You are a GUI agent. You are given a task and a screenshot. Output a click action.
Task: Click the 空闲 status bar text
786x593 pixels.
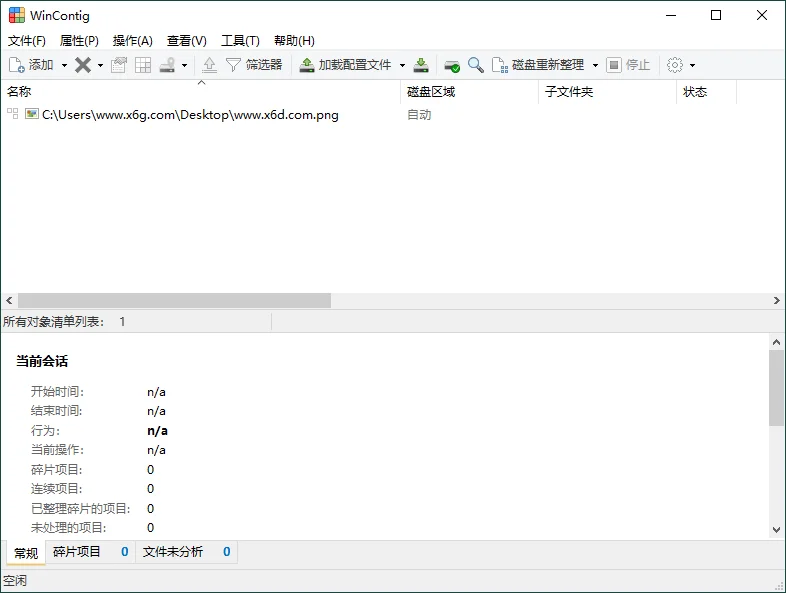(x=15, y=580)
